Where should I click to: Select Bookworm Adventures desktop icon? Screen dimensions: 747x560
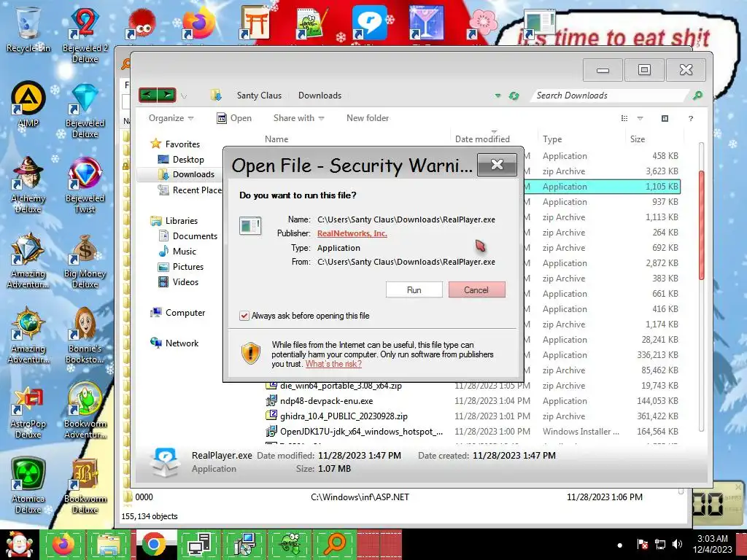[x=85, y=411]
